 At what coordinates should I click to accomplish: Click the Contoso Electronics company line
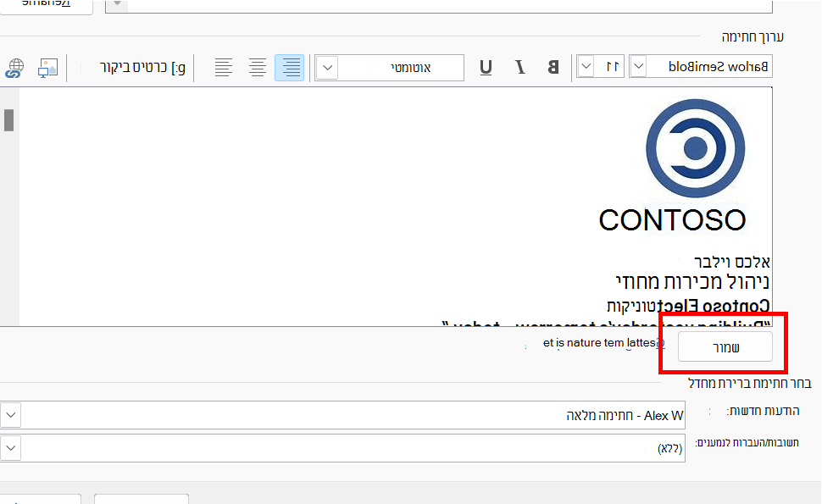[x=688, y=306]
